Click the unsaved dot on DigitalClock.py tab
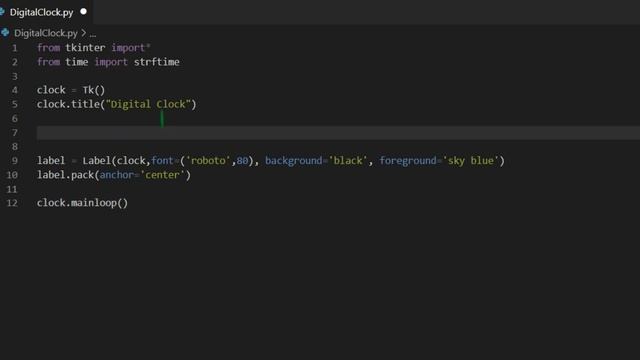Screen dimensions: 640x360 [x=84, y=12]
